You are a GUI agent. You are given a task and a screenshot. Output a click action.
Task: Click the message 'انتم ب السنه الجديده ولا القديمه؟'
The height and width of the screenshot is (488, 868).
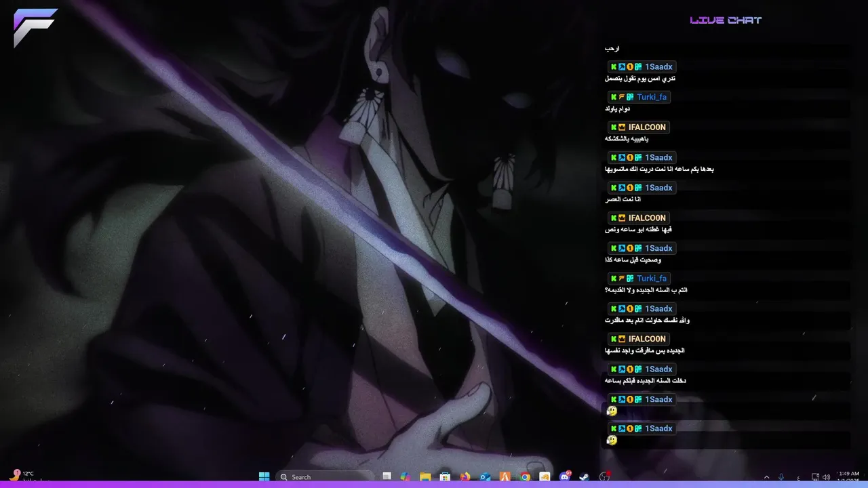(646, 290)
